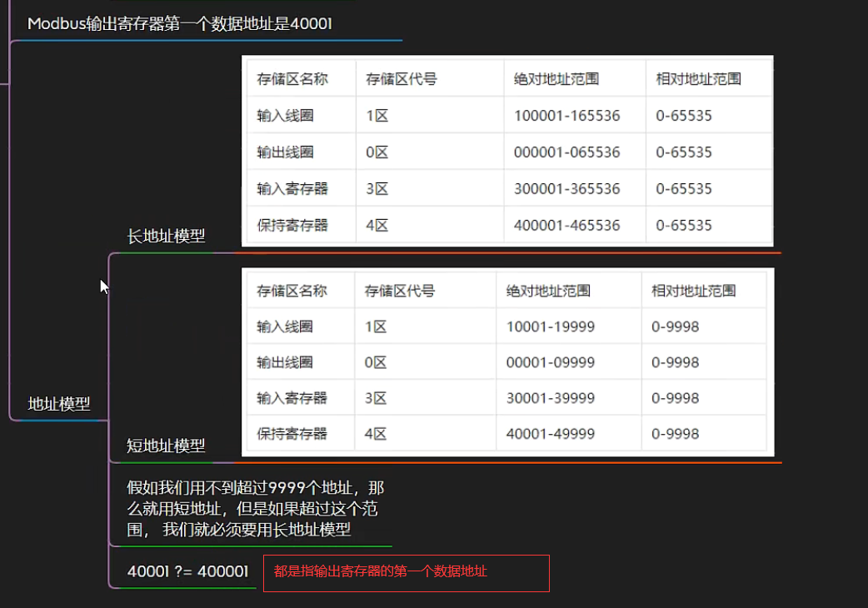This screenshot has width=868, height=608.
Task: Select the 地址模型 parent node
Action: [57, 404]
